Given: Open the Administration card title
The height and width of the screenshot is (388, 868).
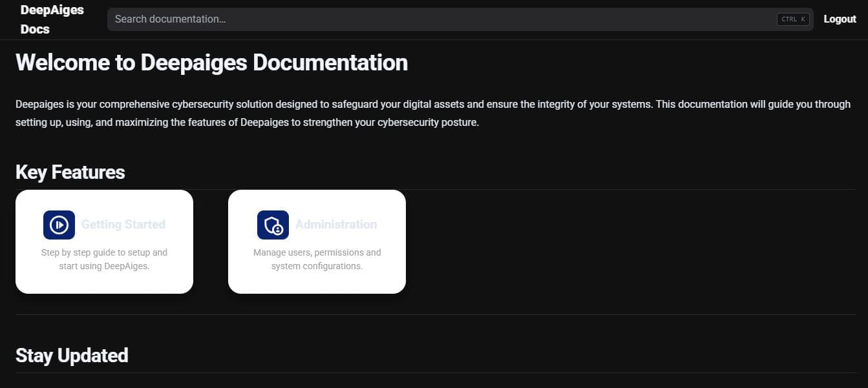Looking at the screenshot, I should [336, 225].
